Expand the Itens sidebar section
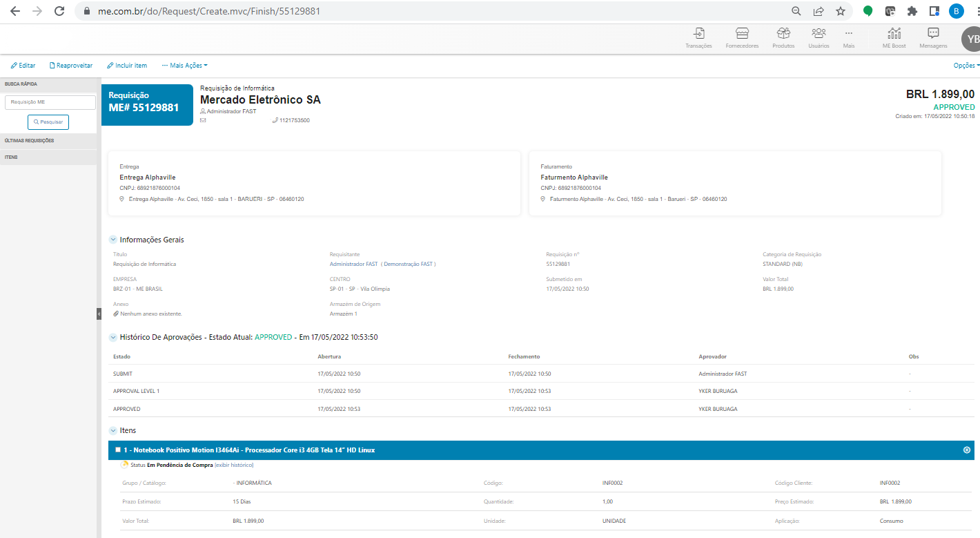The image size is (980, 538). (48, 157)
